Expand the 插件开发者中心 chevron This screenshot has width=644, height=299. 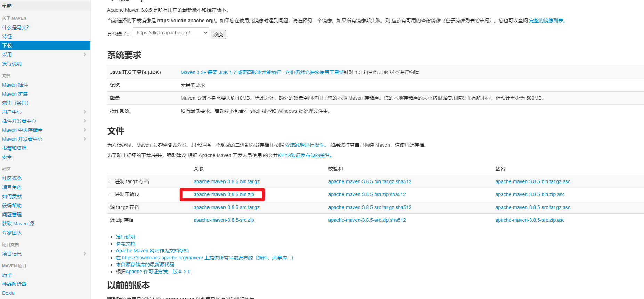click(x=85, y=121)
